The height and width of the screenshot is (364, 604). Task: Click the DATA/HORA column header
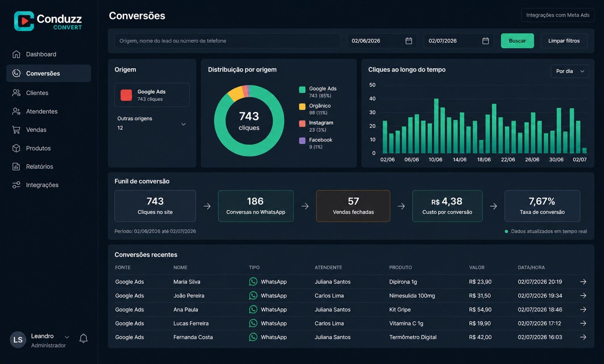(531, 267)
